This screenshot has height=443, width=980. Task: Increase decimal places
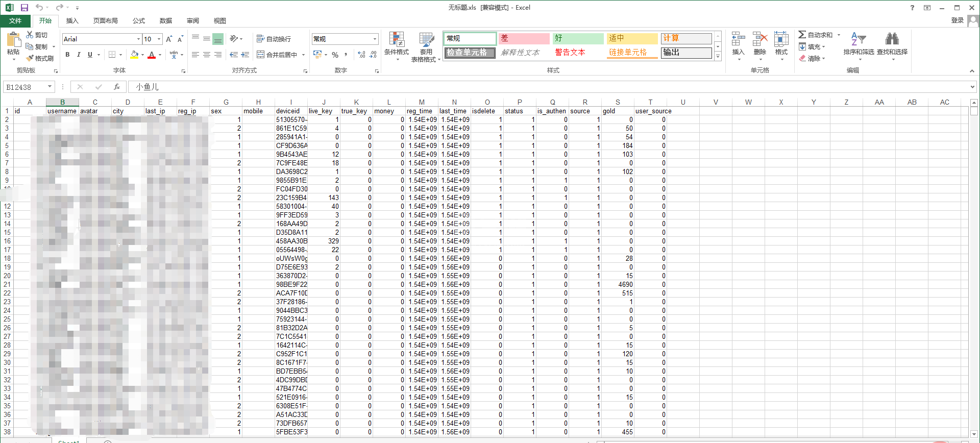click(x=361, y=55)
